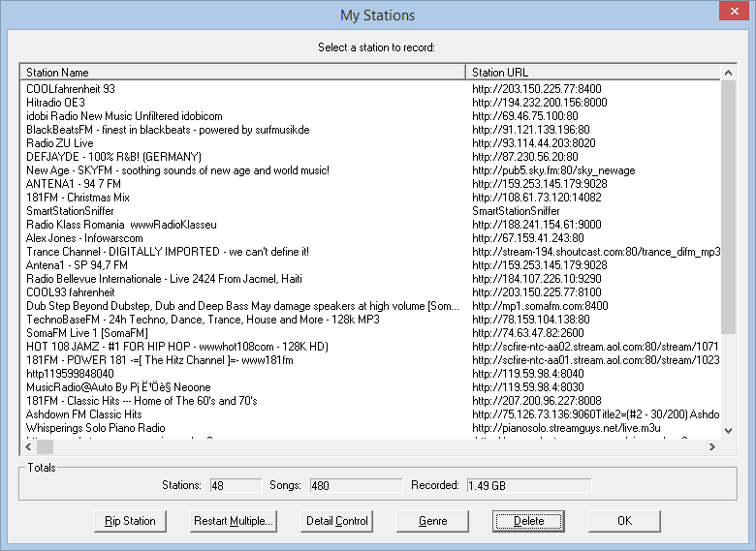Viewport: 756px width, 551px height.
Task: Click URL http://93.114.44.203:8020
Action: [534, 143]
